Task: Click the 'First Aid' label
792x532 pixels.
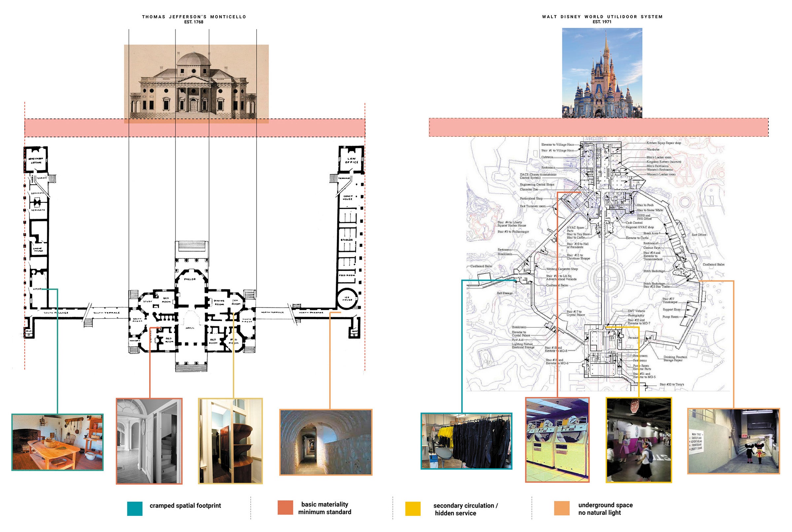Action: [518, 339]
